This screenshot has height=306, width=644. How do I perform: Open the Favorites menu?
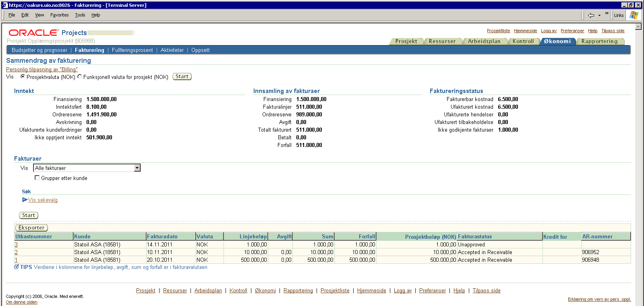(60, 15)
